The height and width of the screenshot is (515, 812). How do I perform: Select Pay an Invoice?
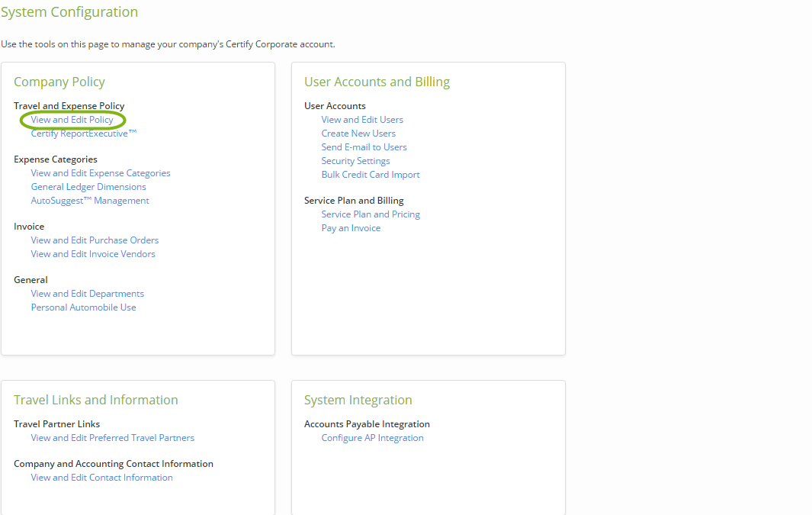pos(351,227)
